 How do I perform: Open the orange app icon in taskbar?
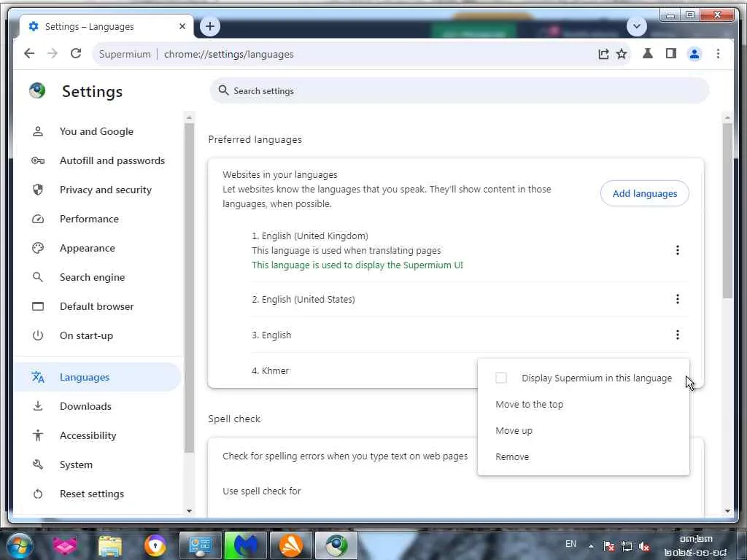point(291,545)
